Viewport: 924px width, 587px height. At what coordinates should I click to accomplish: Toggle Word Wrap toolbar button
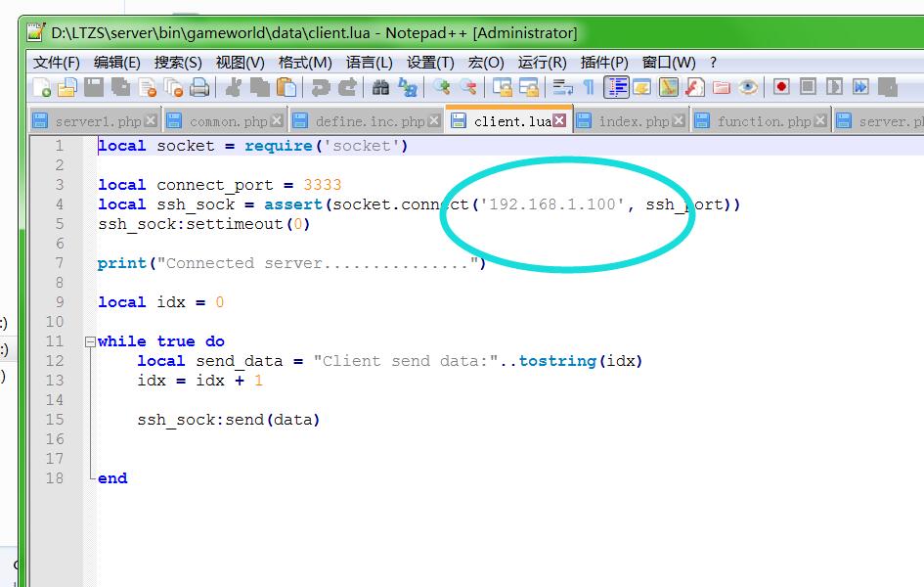tap(562, 88)
